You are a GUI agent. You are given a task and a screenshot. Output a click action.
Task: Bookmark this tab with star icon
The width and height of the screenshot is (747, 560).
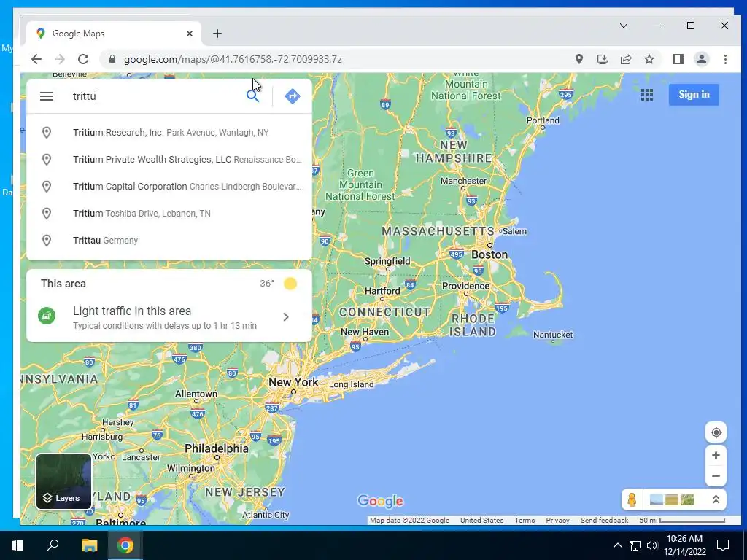pyautogui.click(x=649, y=59)
